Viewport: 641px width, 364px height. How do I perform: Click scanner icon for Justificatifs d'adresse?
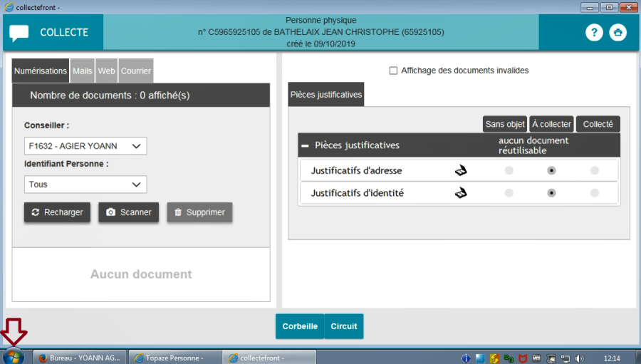(462, 170)
